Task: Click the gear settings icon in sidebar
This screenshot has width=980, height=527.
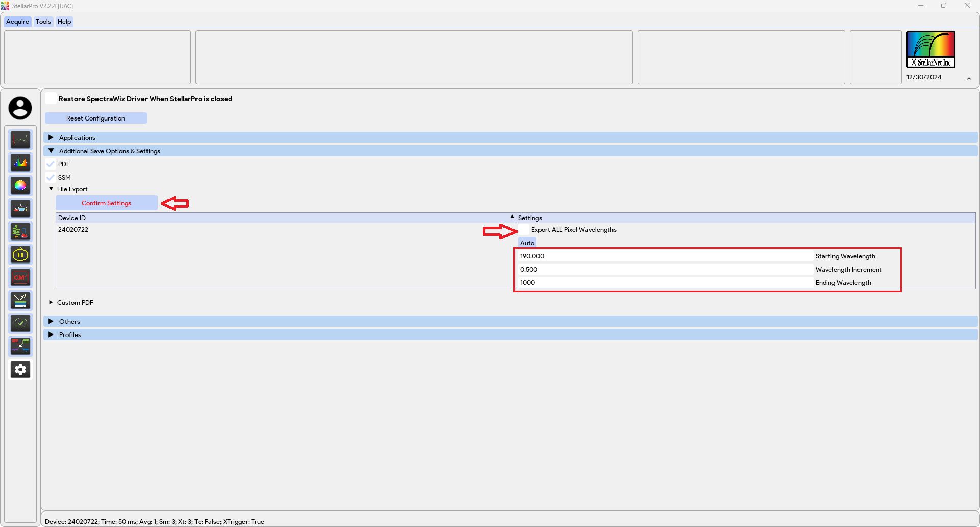Action: point(20,369)
